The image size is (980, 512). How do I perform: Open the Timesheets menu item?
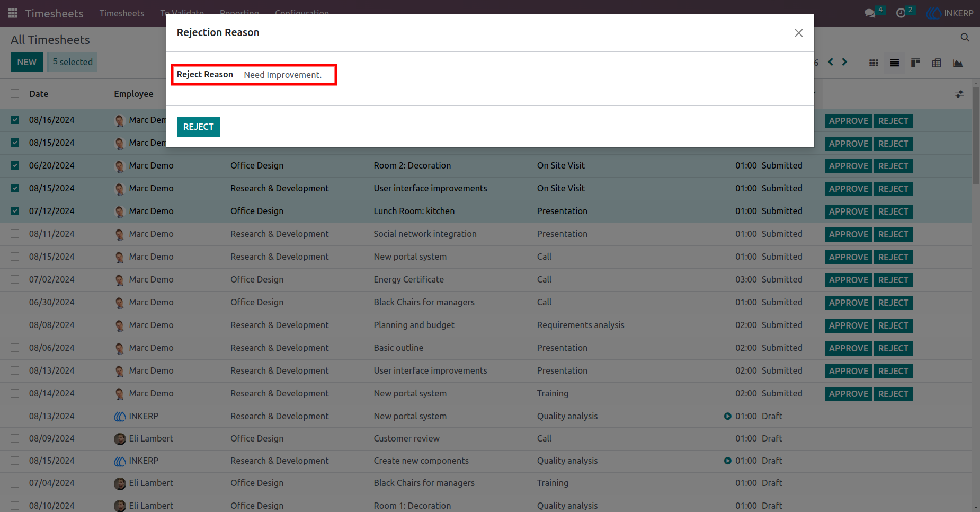click(122, 13)
